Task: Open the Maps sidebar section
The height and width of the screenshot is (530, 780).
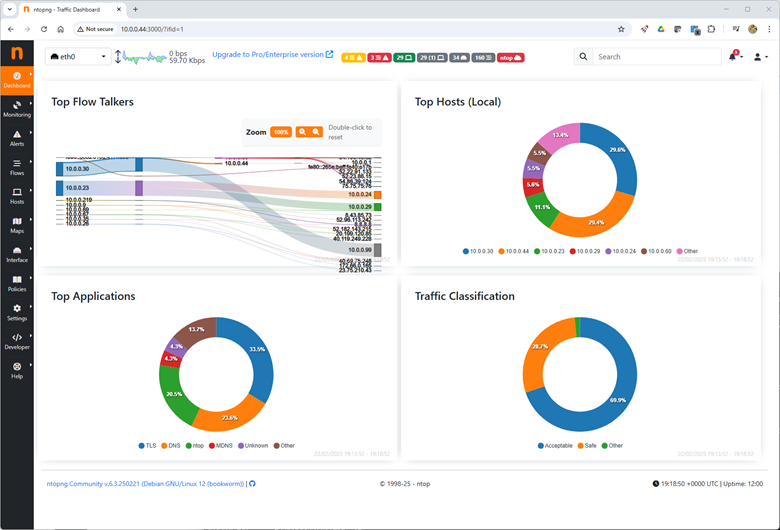Action: click(x=17, y=225)
